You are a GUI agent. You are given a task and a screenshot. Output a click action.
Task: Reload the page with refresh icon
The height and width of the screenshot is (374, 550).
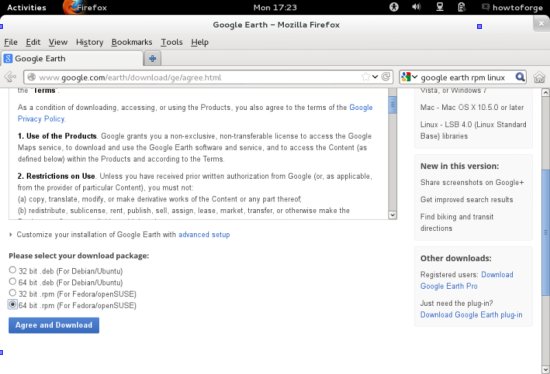[x=386, y=77]
